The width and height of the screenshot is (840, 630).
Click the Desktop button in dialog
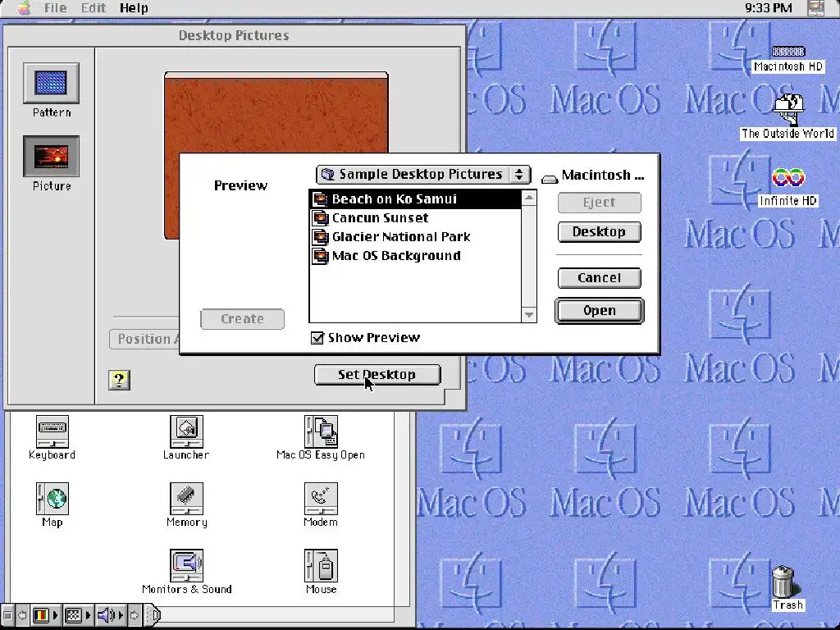pyautogui.click(x=600, y=232)
